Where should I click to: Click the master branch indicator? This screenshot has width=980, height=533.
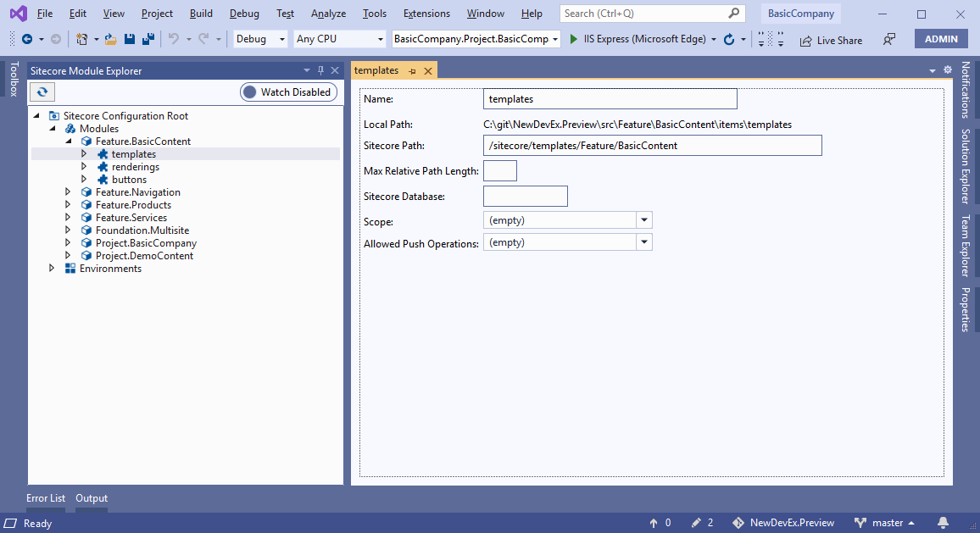tap(884, 522)
